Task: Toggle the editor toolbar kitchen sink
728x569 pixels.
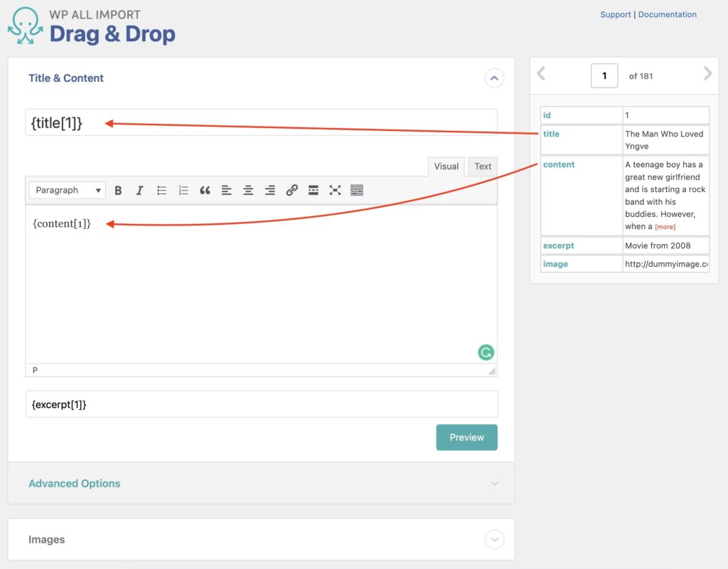Action: click(356, 190)
